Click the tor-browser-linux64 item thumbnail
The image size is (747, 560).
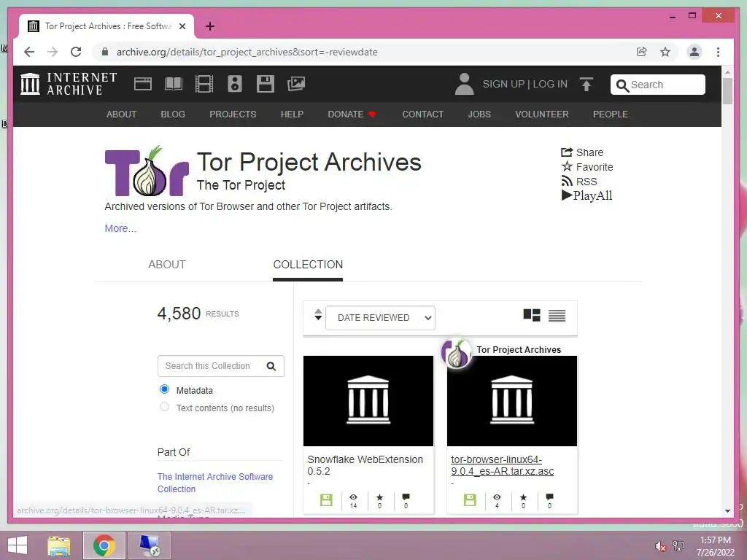click(x=512, y=401)
